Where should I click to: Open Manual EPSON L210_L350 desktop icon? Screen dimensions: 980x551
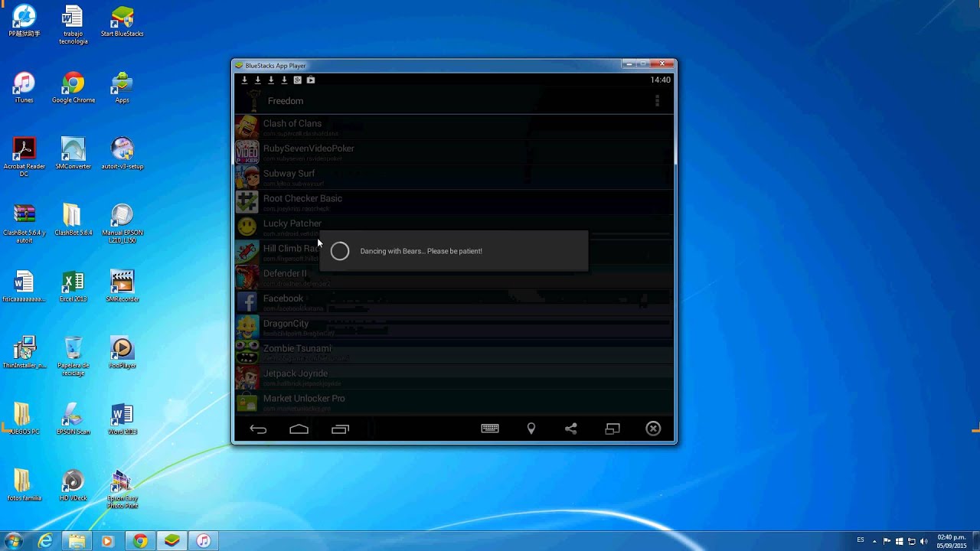(122, 223)
